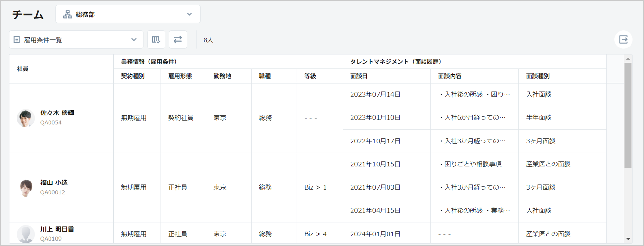Click the swap arrows icon button

178,40
